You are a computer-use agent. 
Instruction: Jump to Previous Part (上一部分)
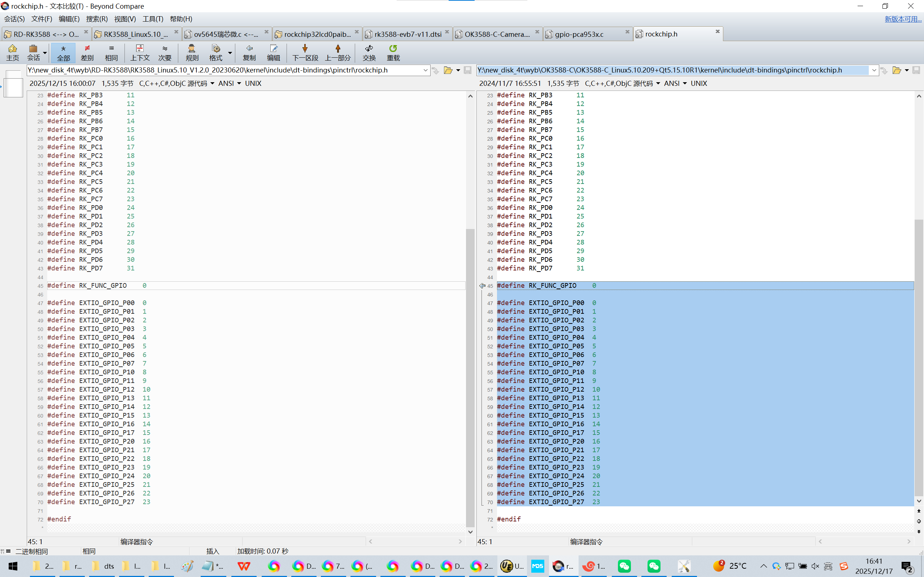pyautogui.click(x=337, y=52)
